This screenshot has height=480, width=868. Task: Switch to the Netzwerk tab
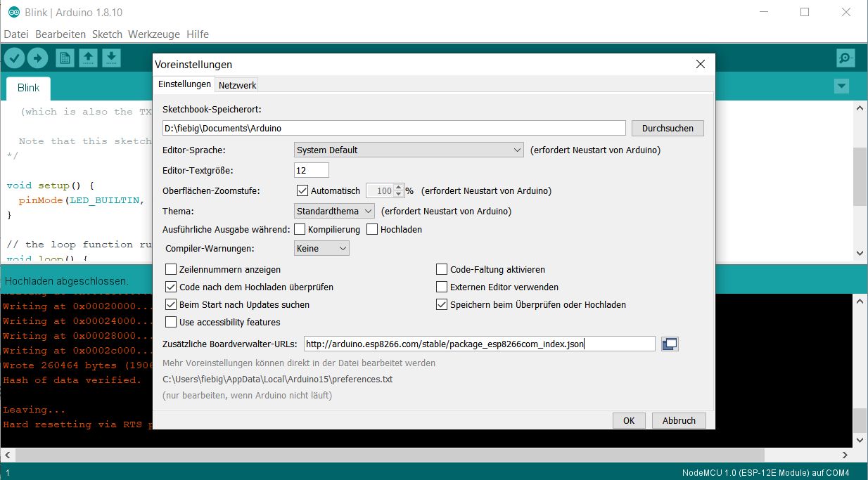(x=237, y=85)
